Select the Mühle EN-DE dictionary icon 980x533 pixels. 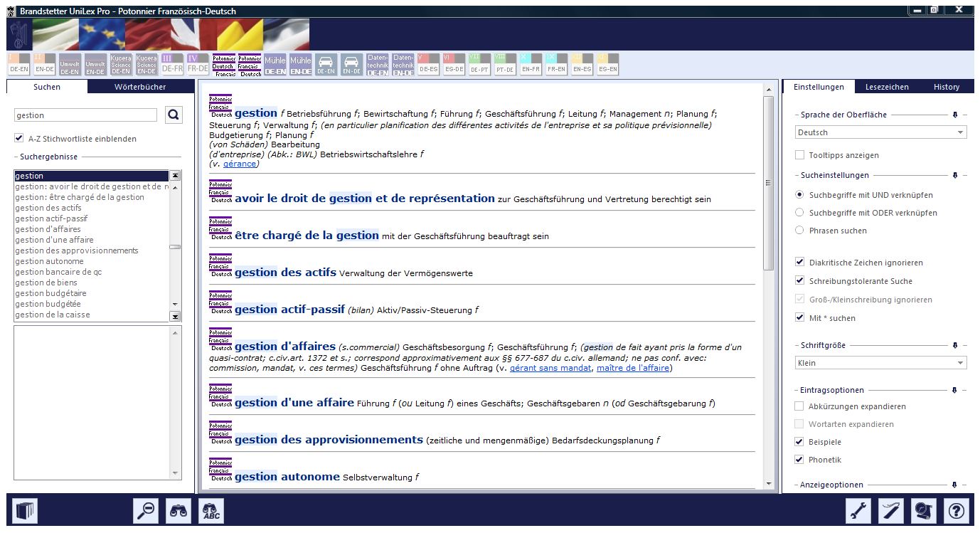(x=301, y=65)
